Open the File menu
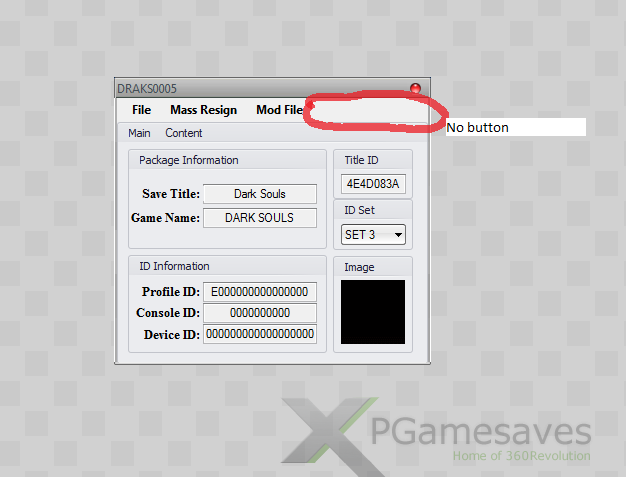The image size is (626, 477). pos(141,110)
